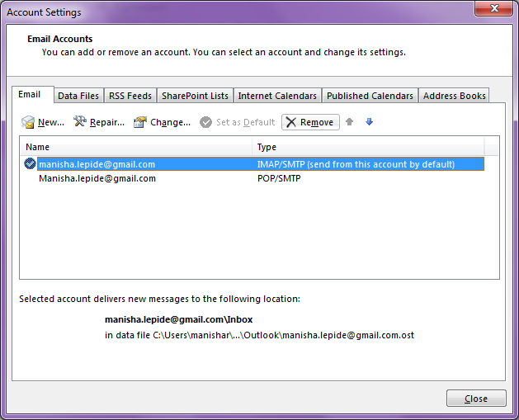Move account up with gray arrow
This screenshot has height=420, width=519.
click(349, 122)
